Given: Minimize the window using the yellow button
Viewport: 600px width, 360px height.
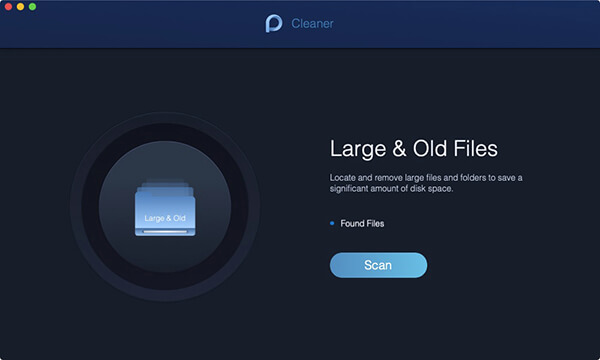Looking at the screenshot, I should point(20,7).
